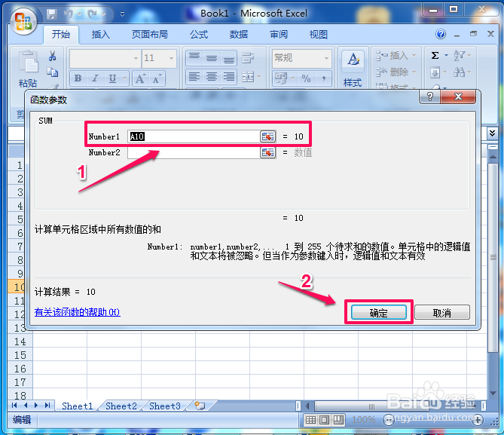Open the 页面布局 ribbon tab
This screenshot has width=504, height=435.
pyautogui.click(x=150, y=34)
